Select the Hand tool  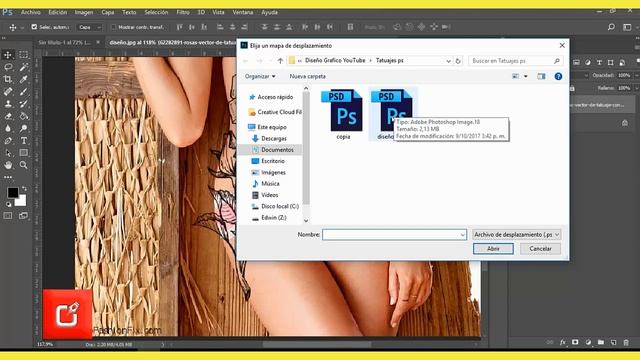(8, 165)
